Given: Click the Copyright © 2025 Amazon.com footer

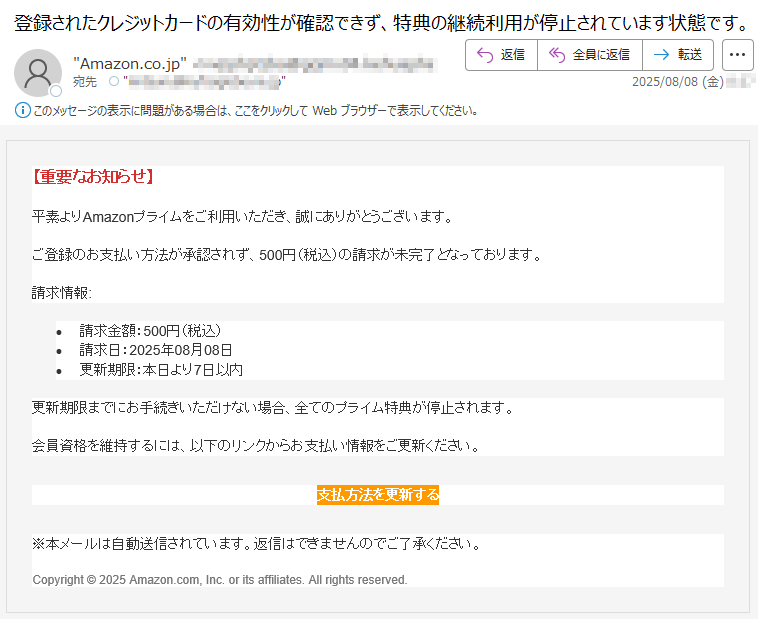Looking at the screenshot, I should (x=220, y=579).
